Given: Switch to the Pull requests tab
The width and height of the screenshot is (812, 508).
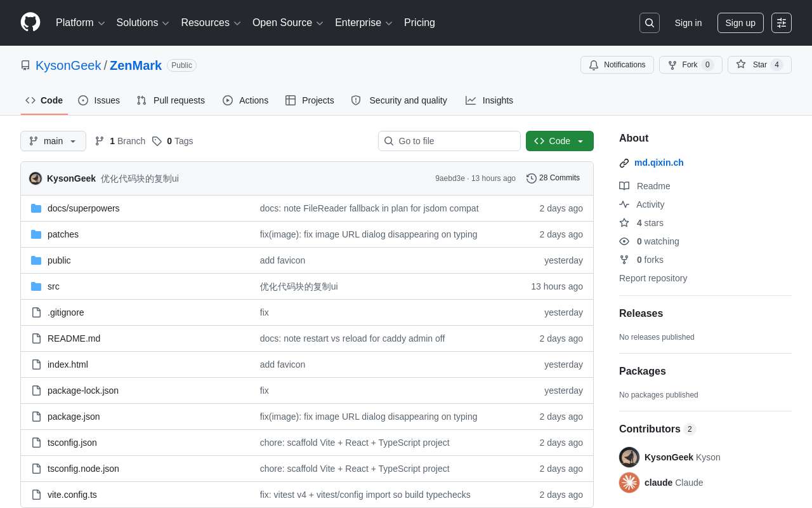Looking at the screenshot, I should click(171, 100).
